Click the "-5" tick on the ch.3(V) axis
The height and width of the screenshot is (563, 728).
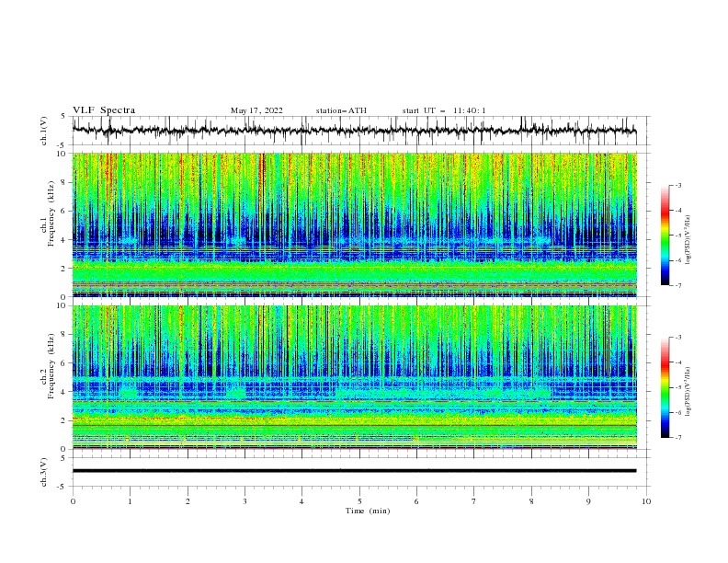[x=63, y=487]
